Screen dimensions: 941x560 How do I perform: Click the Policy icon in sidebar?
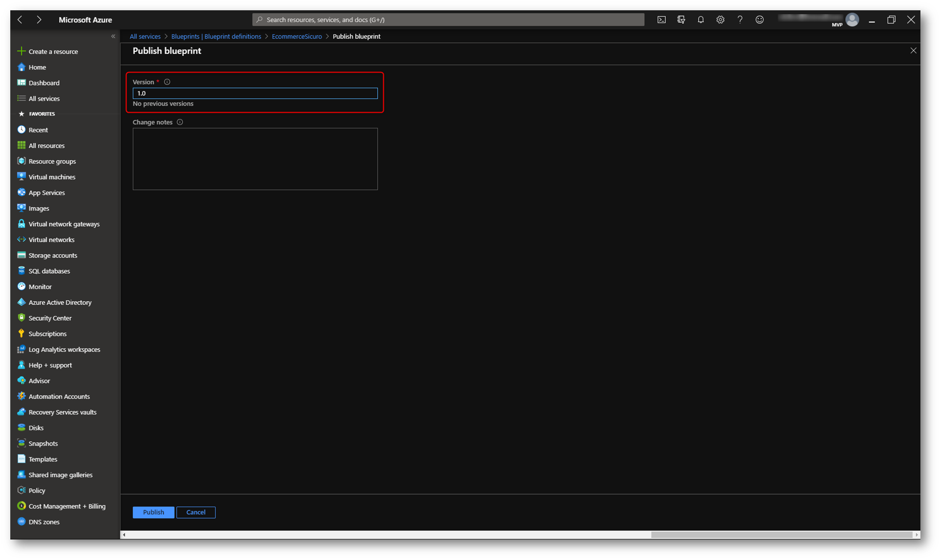click(21, 490)
